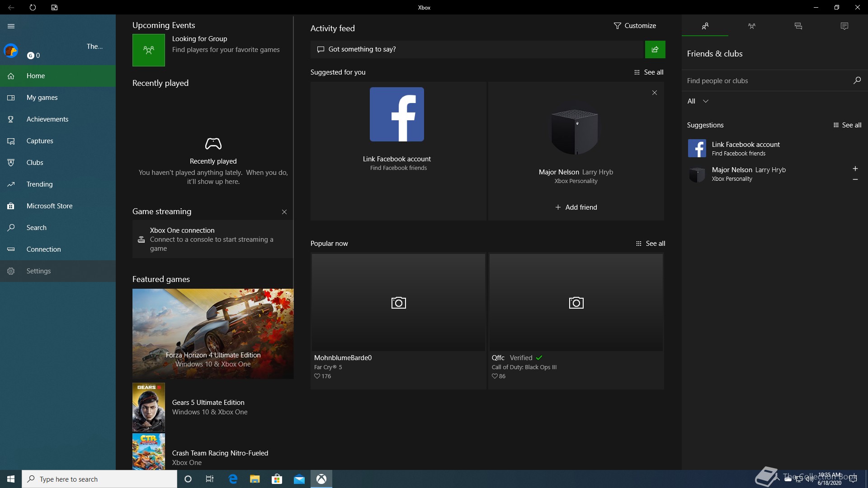The image size is (868, 488).
Task: Click See all for Suggested for you
Action: pos(649,72)
